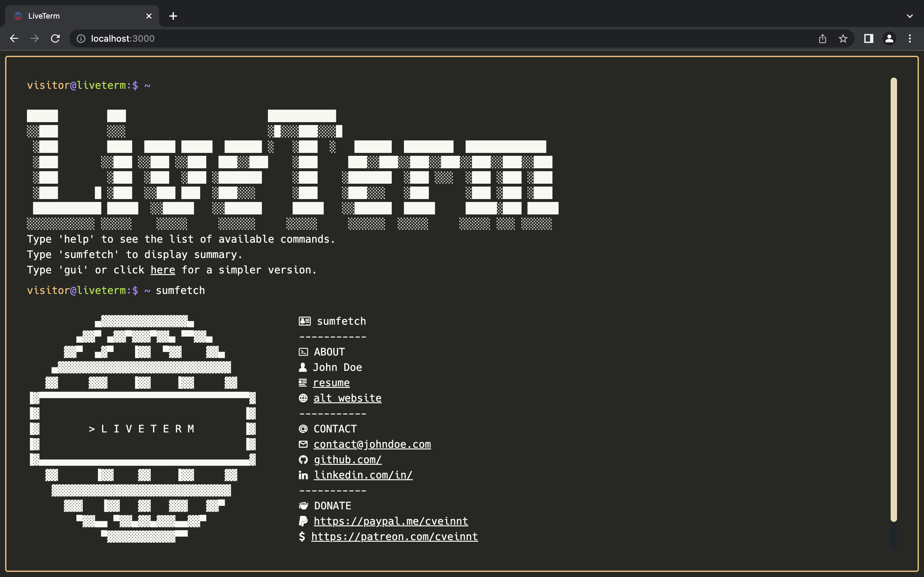Open the patreon.com/cveinnt link
The height and width of the screenshot is (577, 924).
pos(394,537)
